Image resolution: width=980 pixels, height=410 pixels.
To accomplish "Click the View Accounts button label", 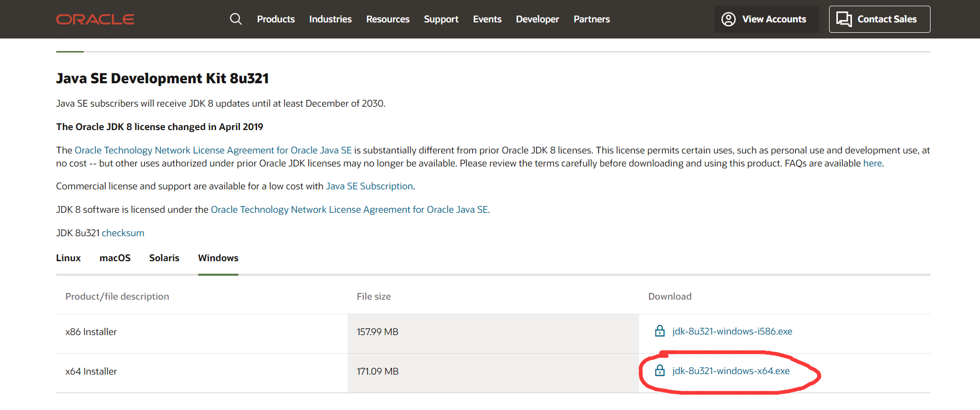I will pos(774,19).
